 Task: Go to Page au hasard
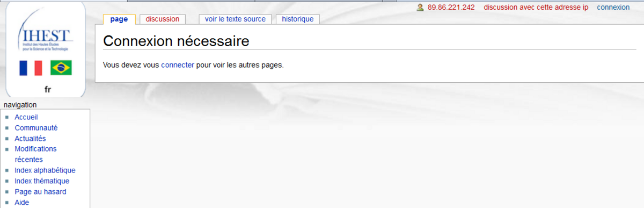40,192
